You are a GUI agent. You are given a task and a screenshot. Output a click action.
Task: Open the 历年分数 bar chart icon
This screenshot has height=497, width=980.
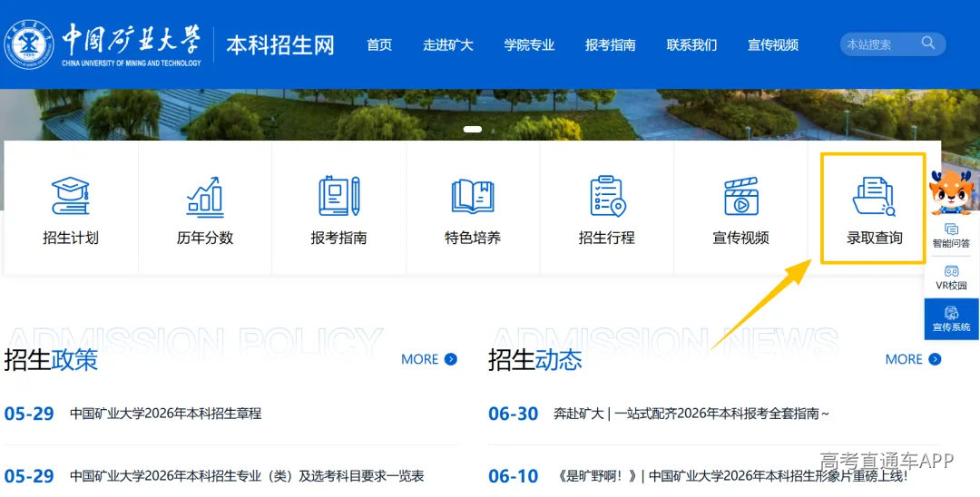click(x=205, y=197)
